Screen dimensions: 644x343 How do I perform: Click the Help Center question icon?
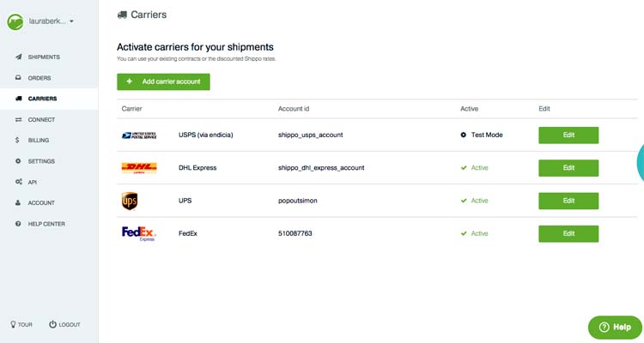click(x=18, y=224)
